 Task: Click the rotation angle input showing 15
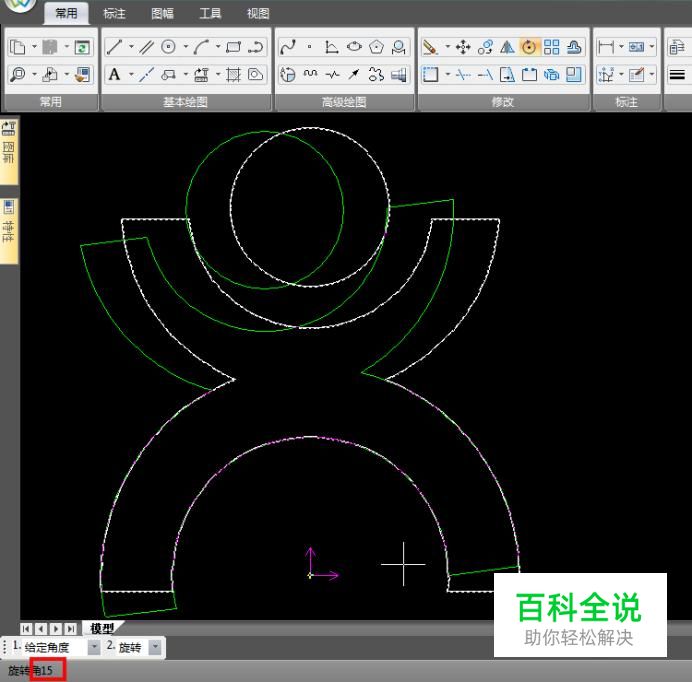48,670
